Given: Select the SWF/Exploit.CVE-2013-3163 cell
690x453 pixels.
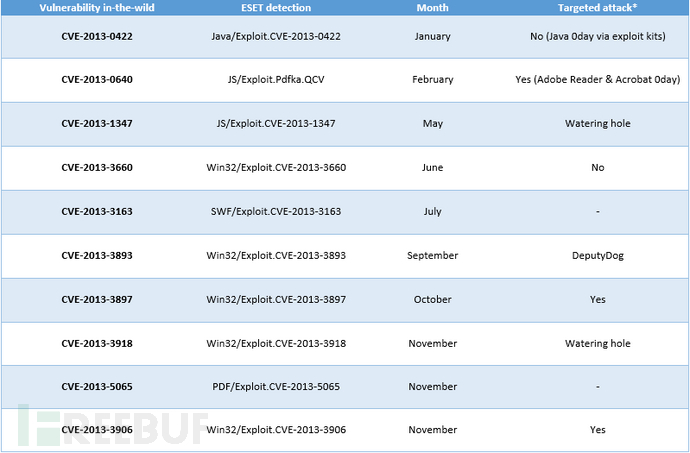Looking at the screenshot, I should [x=276, y=211].
